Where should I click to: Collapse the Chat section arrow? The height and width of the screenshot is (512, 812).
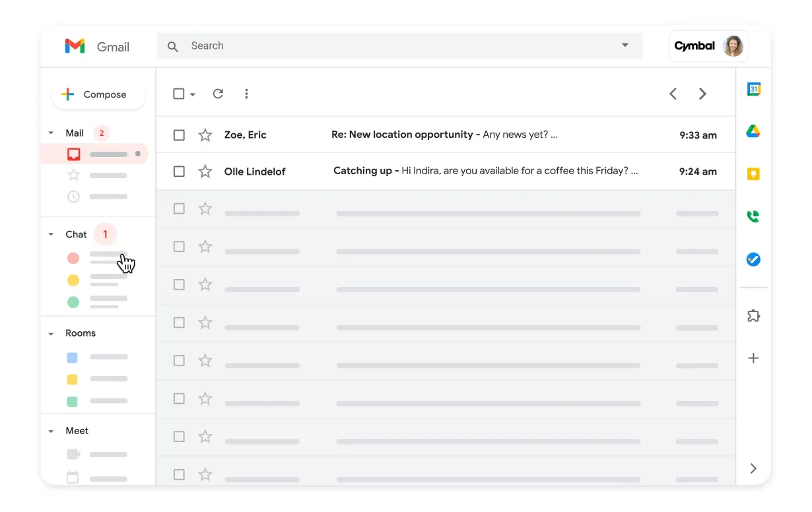51,235
